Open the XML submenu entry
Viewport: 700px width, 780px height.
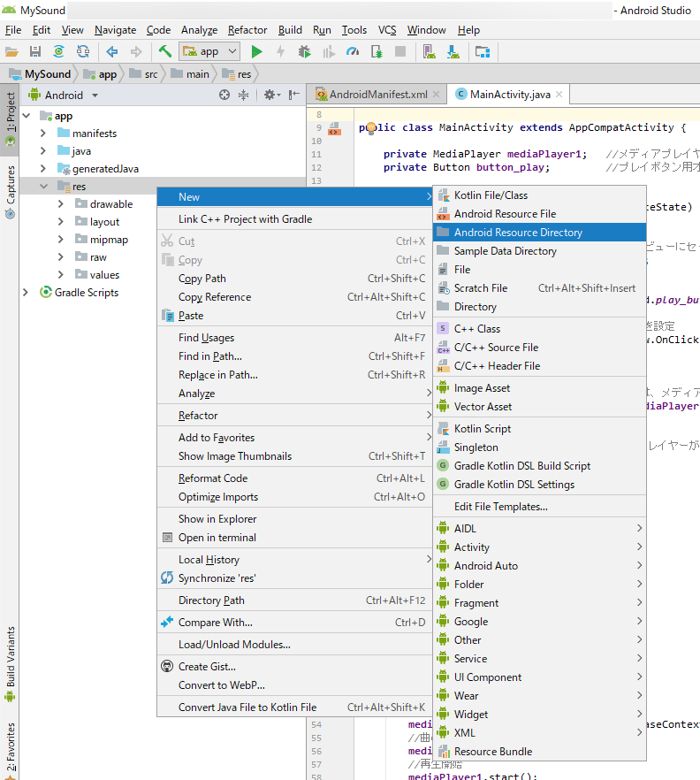[x=539, y=733]
